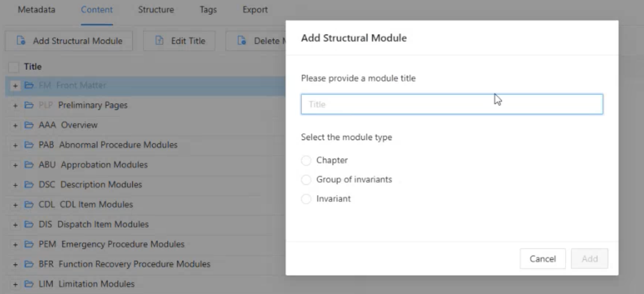The width and height of the screenshot is (644, 294).
Task: Switch to the Metadata tab
Action: coord(36,10)
